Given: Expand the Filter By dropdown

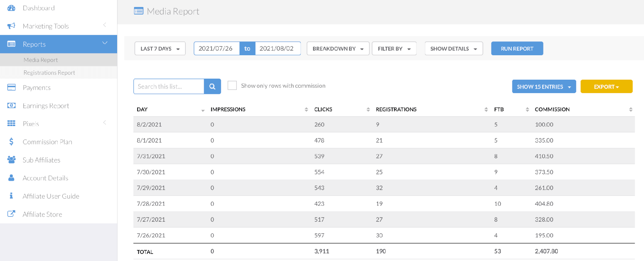Looking at the screenshot, I should 394,49.
